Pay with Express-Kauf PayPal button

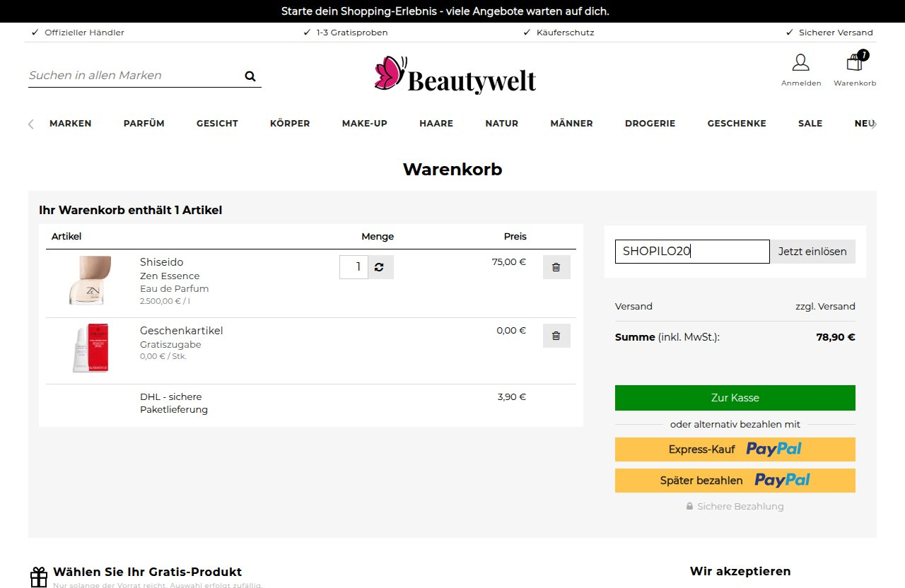point(735,449)
